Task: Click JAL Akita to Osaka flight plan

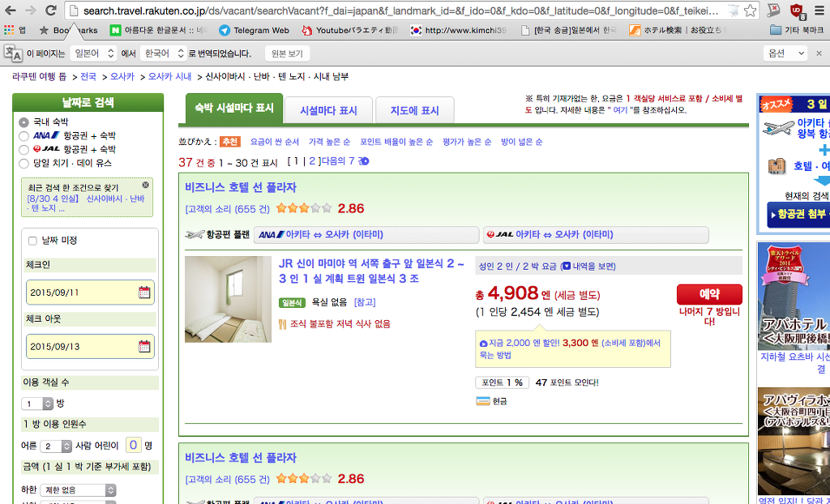Action: coord(596,234)
